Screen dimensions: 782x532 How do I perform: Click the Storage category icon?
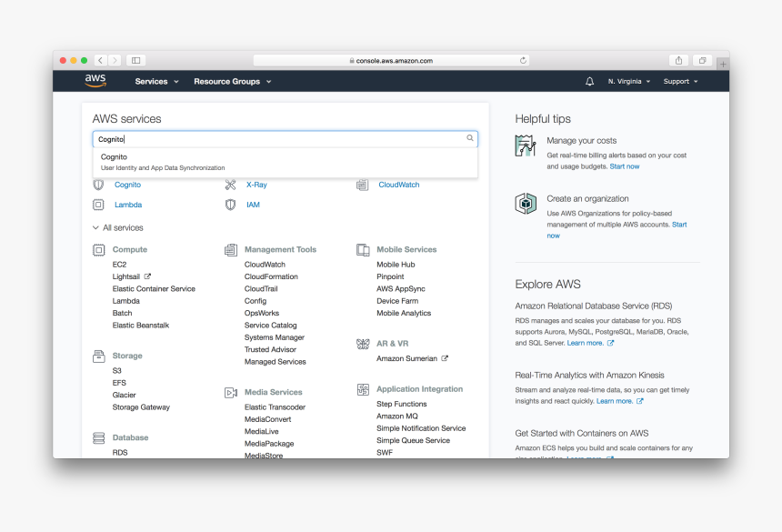pyautogui.click(x=99, y=356)
